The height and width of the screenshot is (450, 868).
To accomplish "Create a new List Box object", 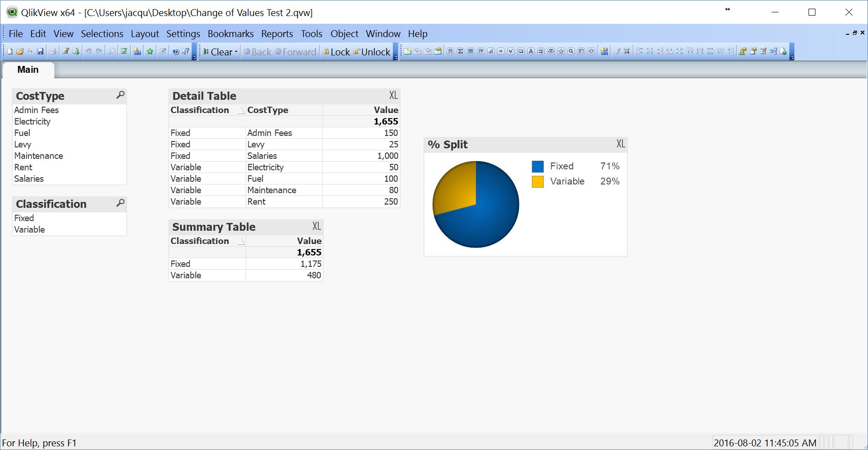I will 450,52.
